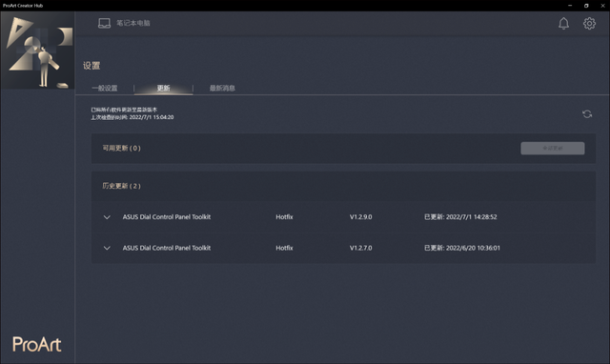Screen dimensions: 610x364
Task: Click the laptop icon in header
Action: tap(104, 23)
